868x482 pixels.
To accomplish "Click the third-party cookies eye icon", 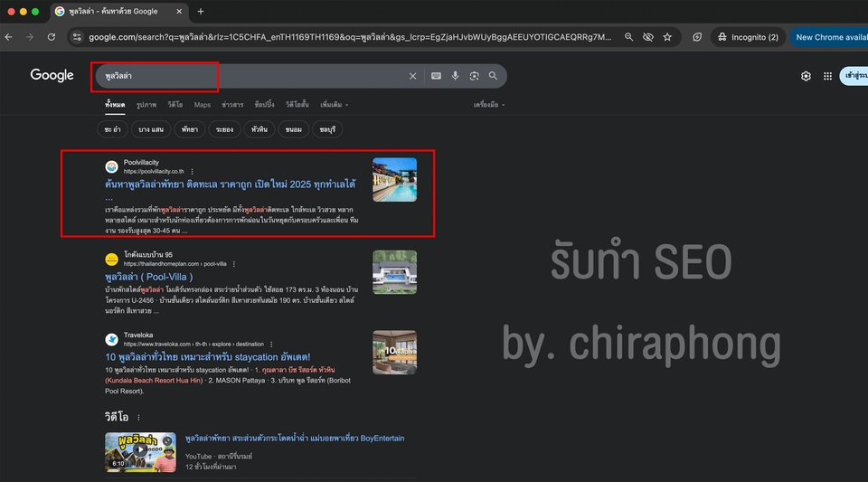I will click(x=647, y=37).
